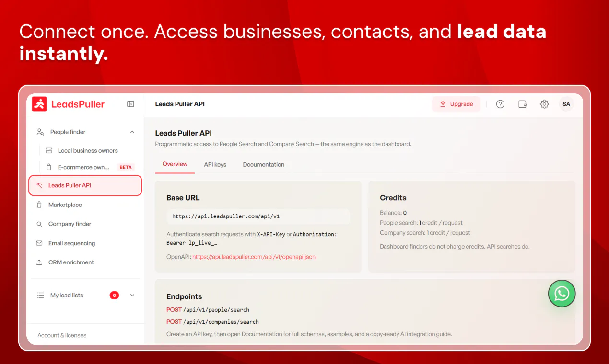Switch to the Documentation tab
This screenshot has width=609, height=364.
pos(264,165)
